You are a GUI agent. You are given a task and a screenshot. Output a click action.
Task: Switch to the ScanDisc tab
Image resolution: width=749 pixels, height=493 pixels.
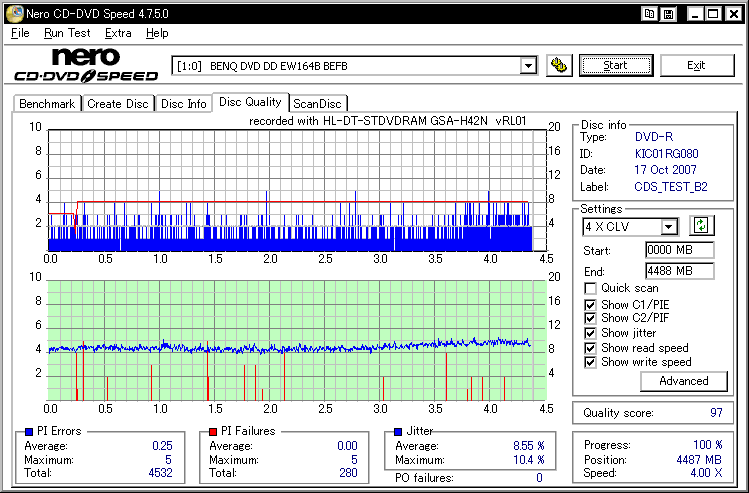317,103
